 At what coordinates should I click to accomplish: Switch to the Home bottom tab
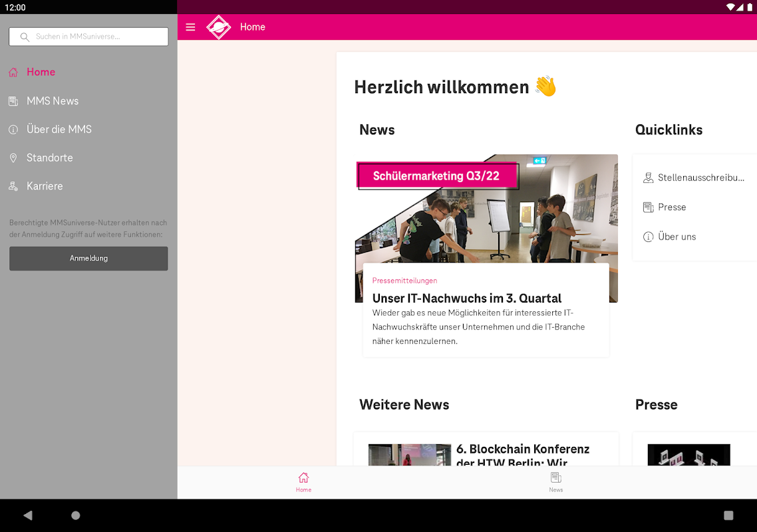tap(304, 482)
